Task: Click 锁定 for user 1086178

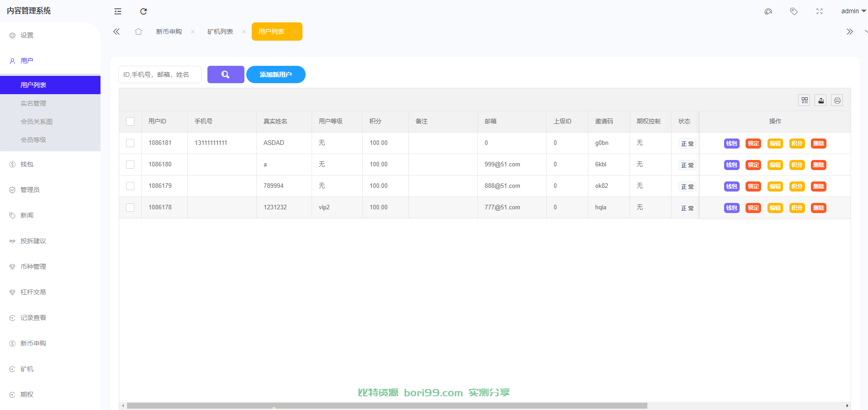Action: [x=753, y=208]
